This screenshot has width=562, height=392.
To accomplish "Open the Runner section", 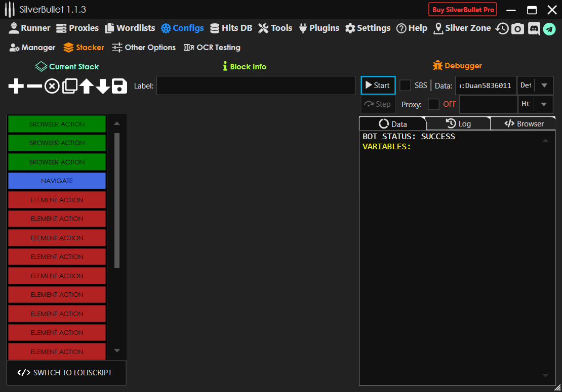I will [x=30, y=28].
